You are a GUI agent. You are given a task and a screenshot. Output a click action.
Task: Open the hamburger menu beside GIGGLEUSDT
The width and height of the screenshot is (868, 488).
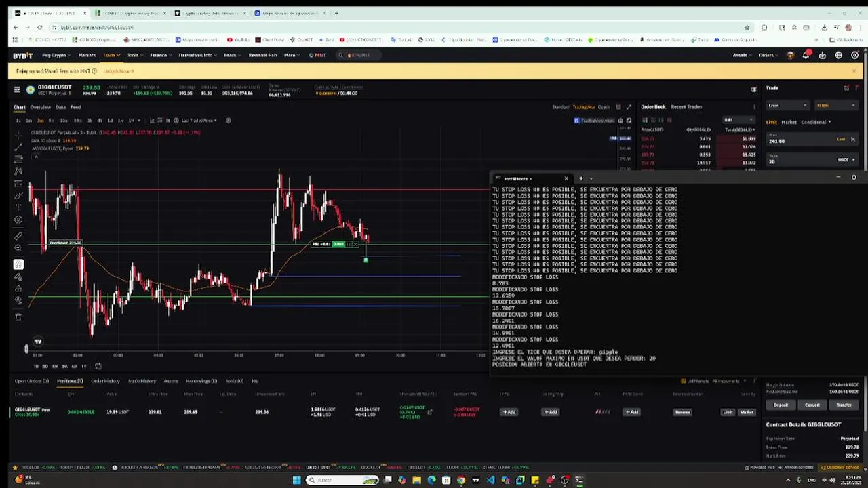pos(18,89)
